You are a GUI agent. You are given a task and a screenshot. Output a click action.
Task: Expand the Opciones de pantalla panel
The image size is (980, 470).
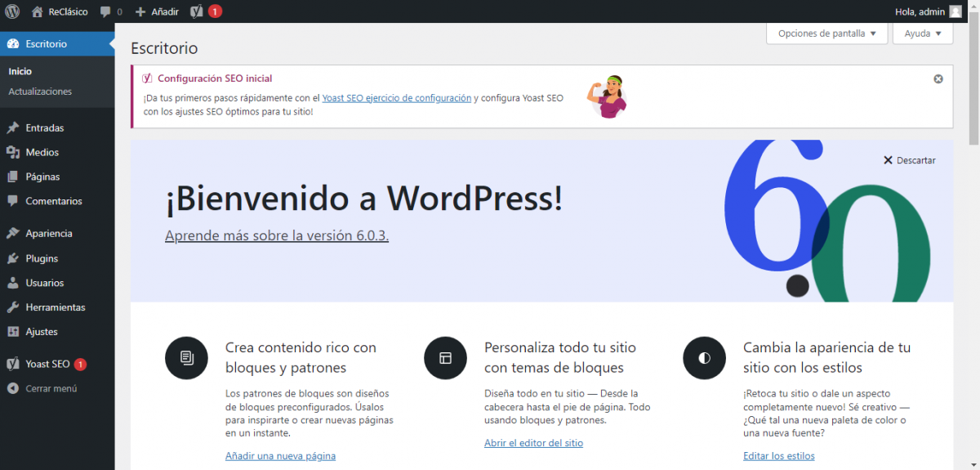pos(826,34)
